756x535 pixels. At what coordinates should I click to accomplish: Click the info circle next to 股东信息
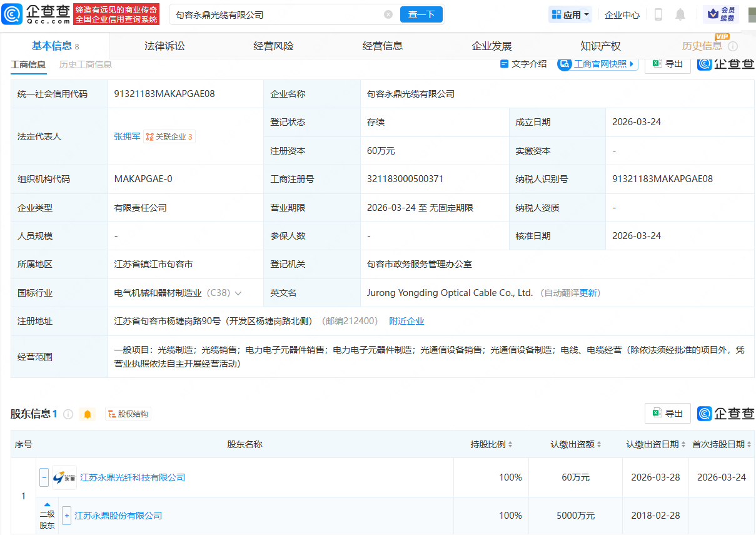tap(68, 414)
